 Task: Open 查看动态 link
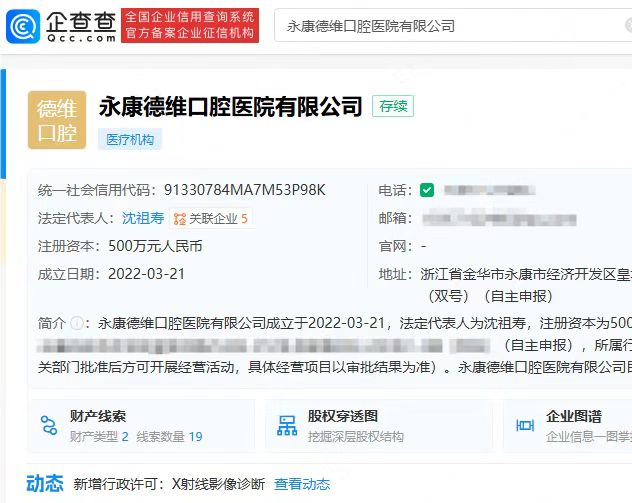tap(302, 484)
